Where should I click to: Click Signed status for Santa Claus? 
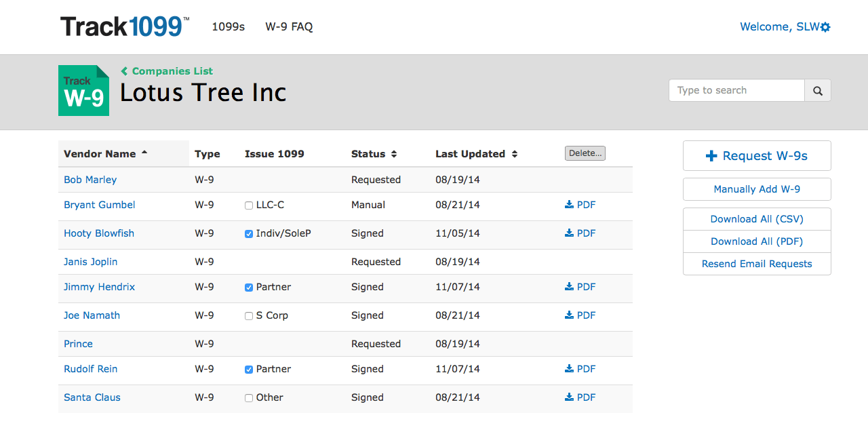click(x=368, y=397)
